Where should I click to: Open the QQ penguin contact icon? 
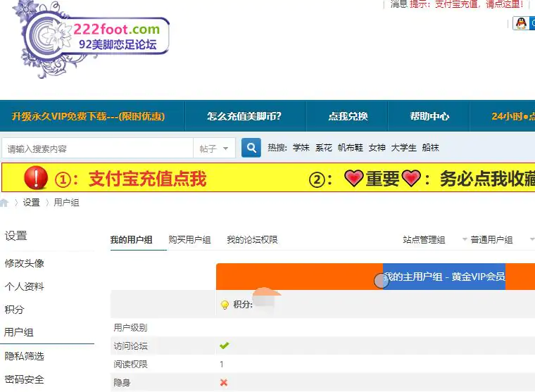point(521,23)
